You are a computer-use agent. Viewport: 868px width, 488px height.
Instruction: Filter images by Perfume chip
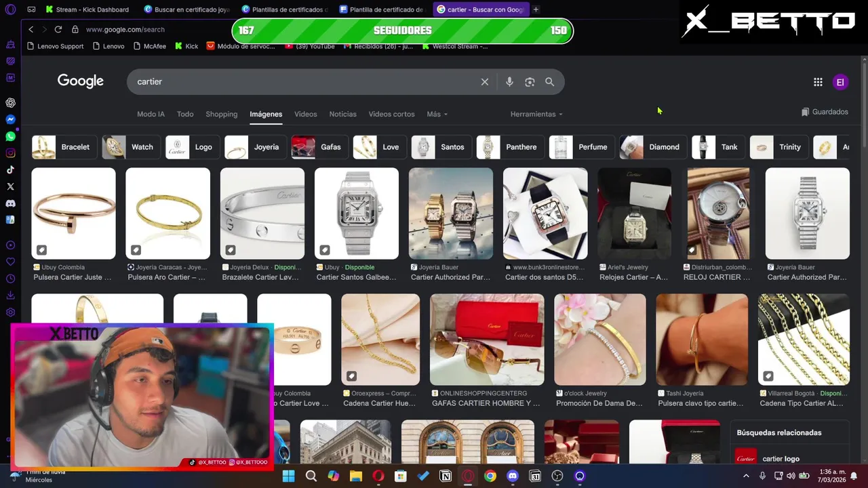(581, 147)
